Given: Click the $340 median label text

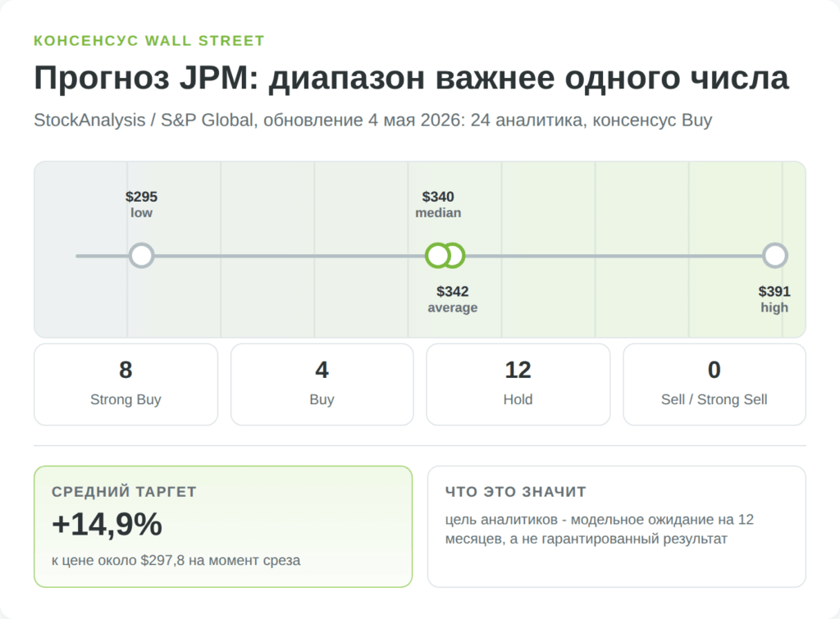Looking at the screenshot, I should (438, 204).
